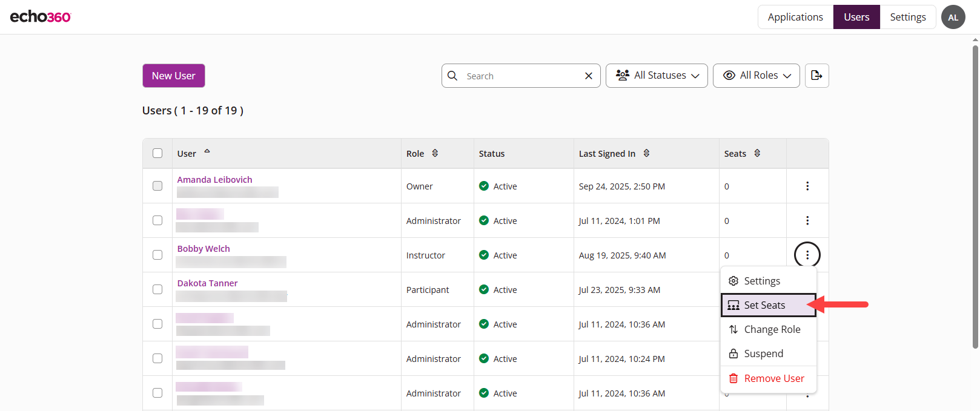Toggle the select-all users checkbox
Viewport: 980px width, 411px height.
[157, 153]
